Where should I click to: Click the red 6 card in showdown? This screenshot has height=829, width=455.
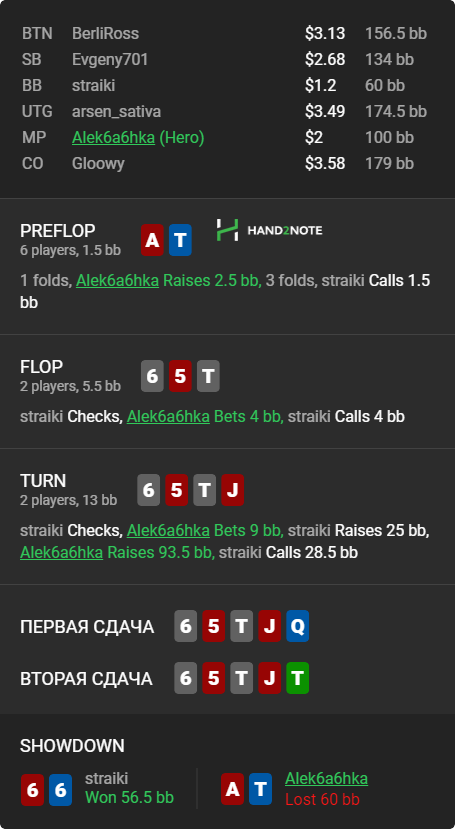tap(32, 790)
